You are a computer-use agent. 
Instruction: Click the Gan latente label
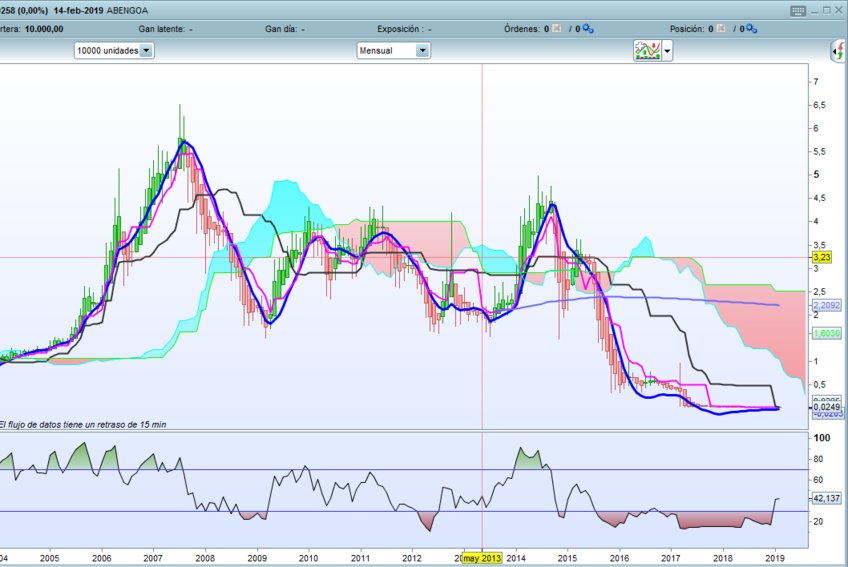point(162,29)
